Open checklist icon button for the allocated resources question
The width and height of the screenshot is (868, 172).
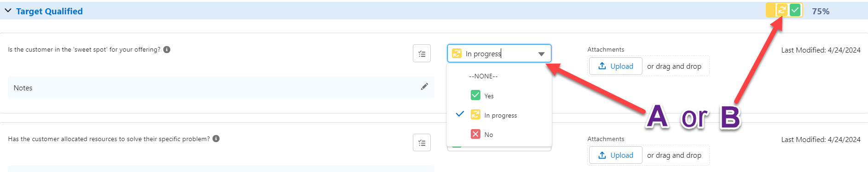pyautogui.click(x=422, y=142)
